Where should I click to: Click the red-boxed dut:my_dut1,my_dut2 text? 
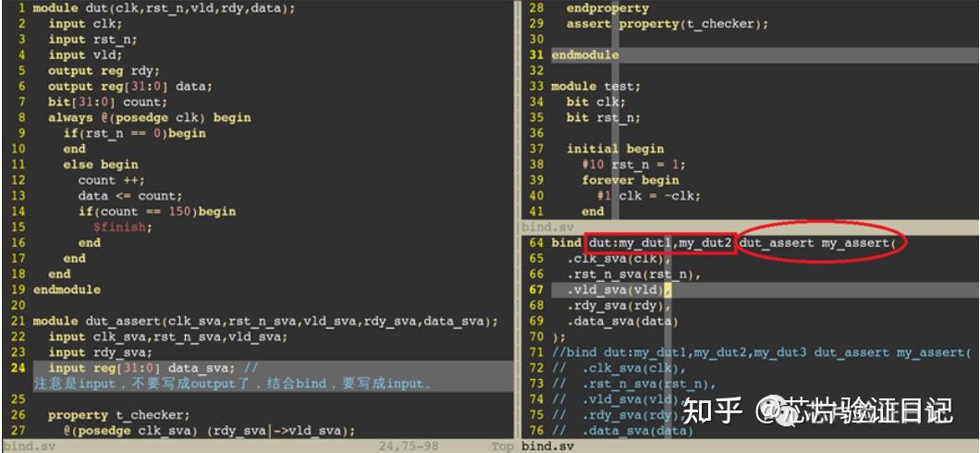point(660,243)
